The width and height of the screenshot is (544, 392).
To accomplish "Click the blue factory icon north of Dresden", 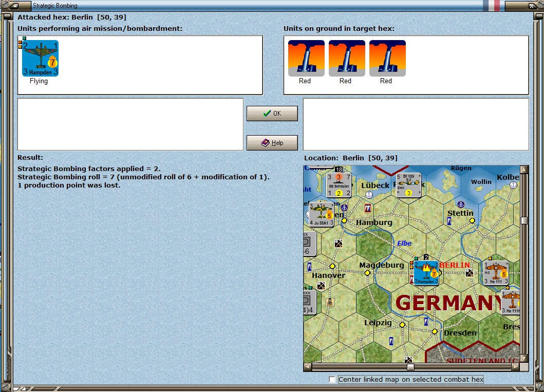I will click(426, 322).
